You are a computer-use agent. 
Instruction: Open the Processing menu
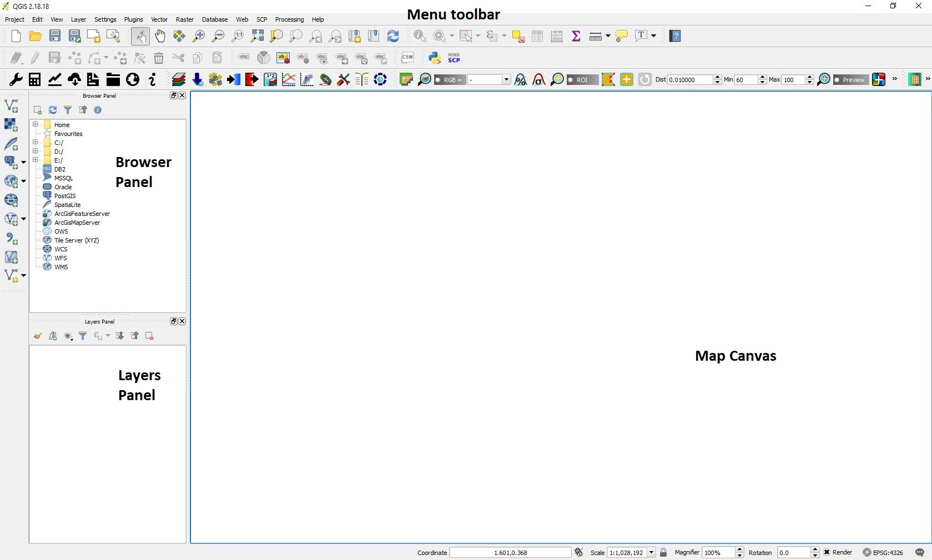click(289, 19)
